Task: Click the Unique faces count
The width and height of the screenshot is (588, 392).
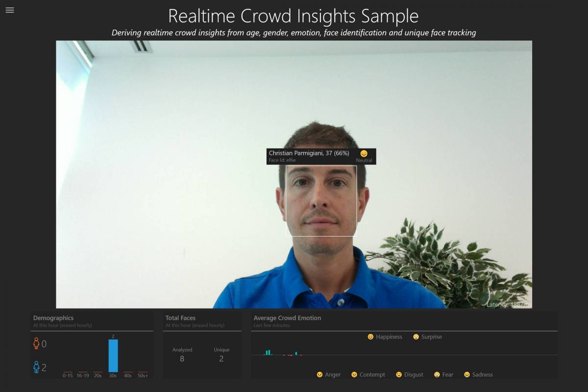Action: pos(221,359)
